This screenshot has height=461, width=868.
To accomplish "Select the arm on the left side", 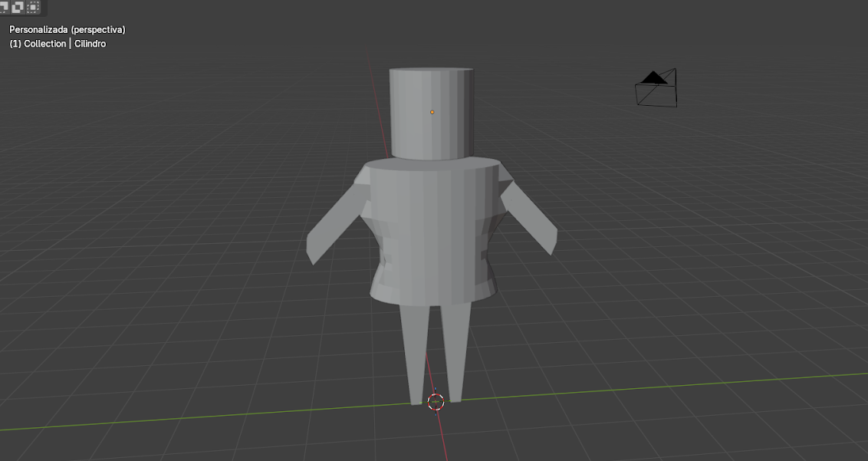I will pos(333,228).
